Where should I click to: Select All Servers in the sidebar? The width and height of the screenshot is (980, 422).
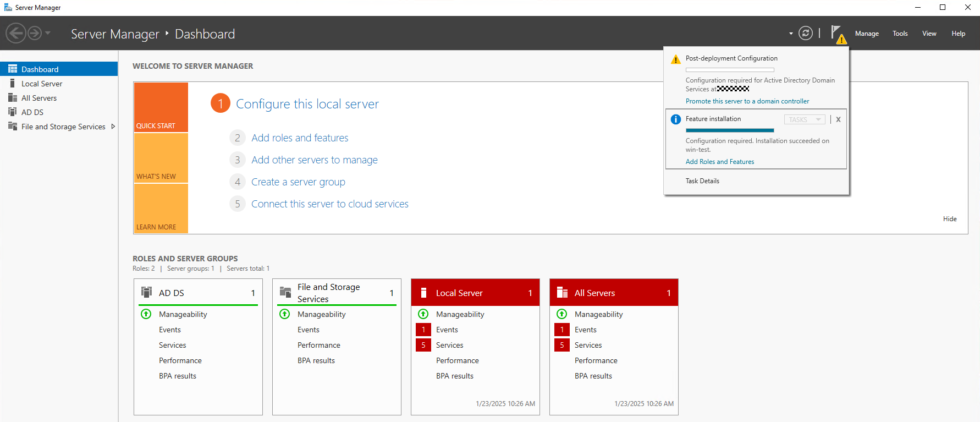[x=59, y=98]
